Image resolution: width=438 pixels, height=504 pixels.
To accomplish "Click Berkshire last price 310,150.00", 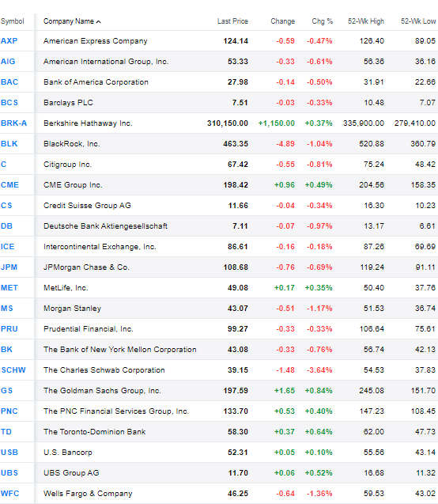I will coord(228,123).
